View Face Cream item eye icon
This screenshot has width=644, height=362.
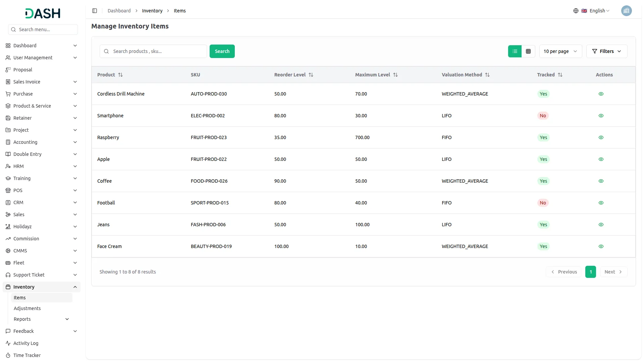[x=601, y=246]
